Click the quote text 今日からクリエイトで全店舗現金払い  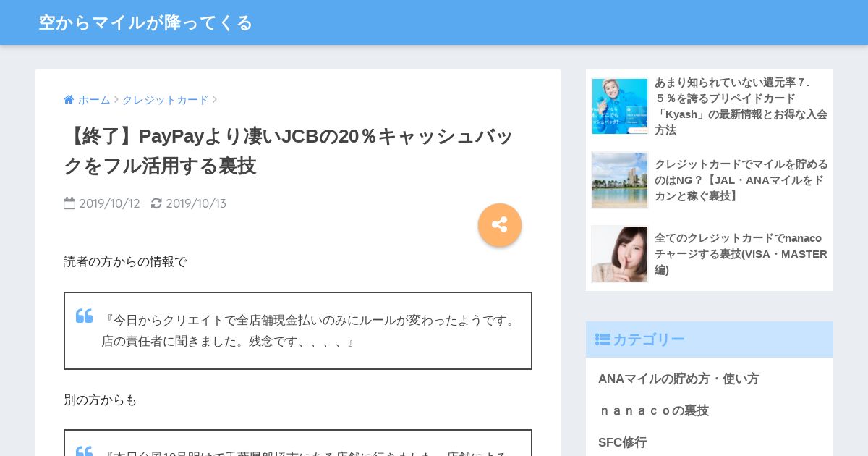311,331
